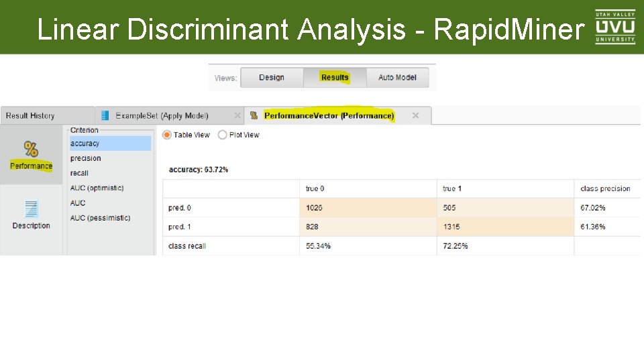Click the cell with value 828

[x=368, y=227]
